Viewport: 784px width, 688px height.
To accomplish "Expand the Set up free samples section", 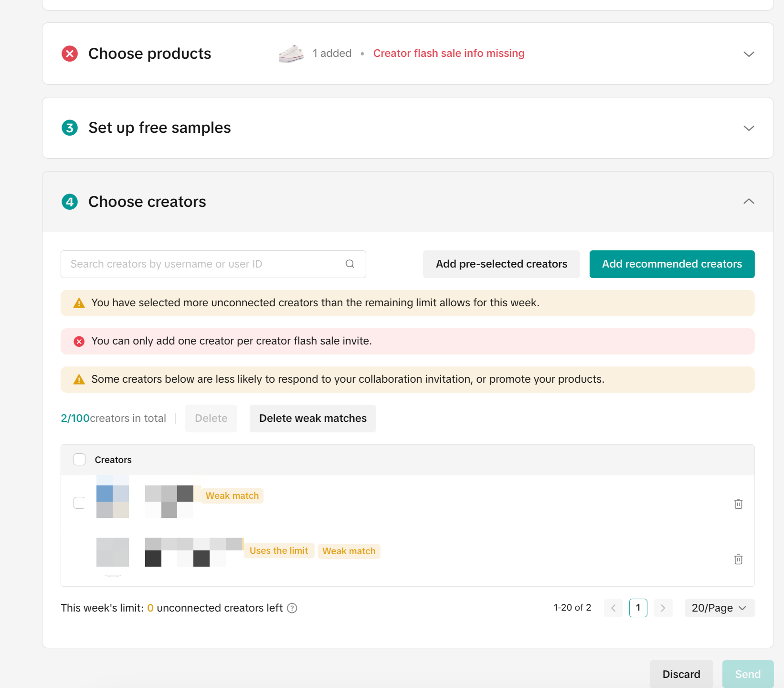I will pos(749,128).
